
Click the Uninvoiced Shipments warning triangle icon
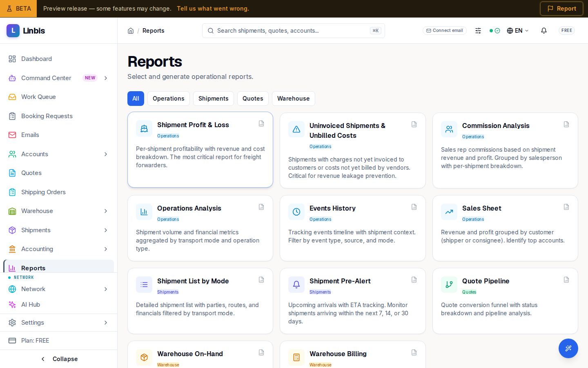296,129
